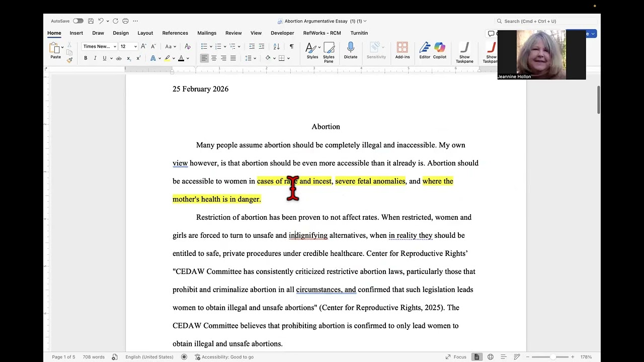Launch the Editor checker
Viewport: 644px width, 362px height.
(x=425, y=50)
